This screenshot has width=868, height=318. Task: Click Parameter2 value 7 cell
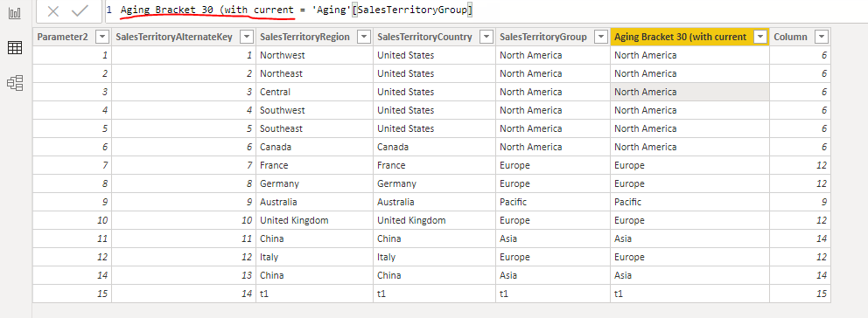(72, 165)
